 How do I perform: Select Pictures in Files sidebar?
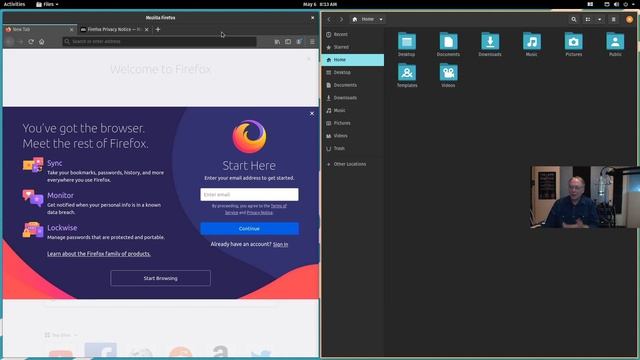click(x=353, y=123)
